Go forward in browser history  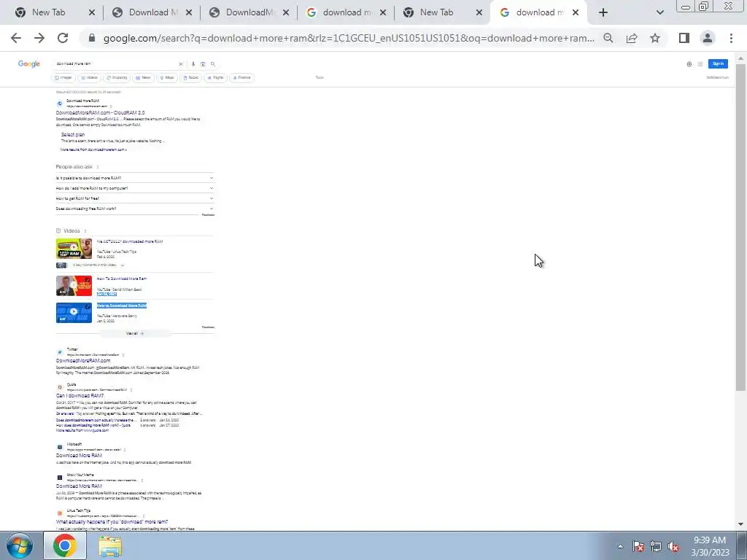(39, 38)
